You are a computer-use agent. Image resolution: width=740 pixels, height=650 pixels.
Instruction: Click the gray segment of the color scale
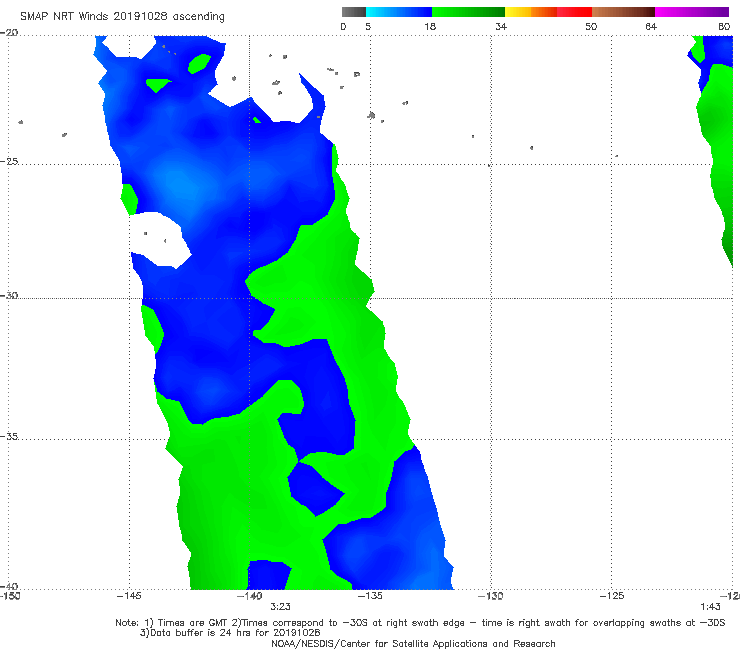click(x=353, y=12)
